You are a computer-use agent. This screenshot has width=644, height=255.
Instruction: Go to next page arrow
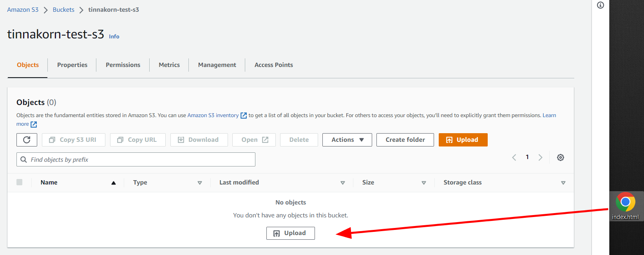click(541, 157)
